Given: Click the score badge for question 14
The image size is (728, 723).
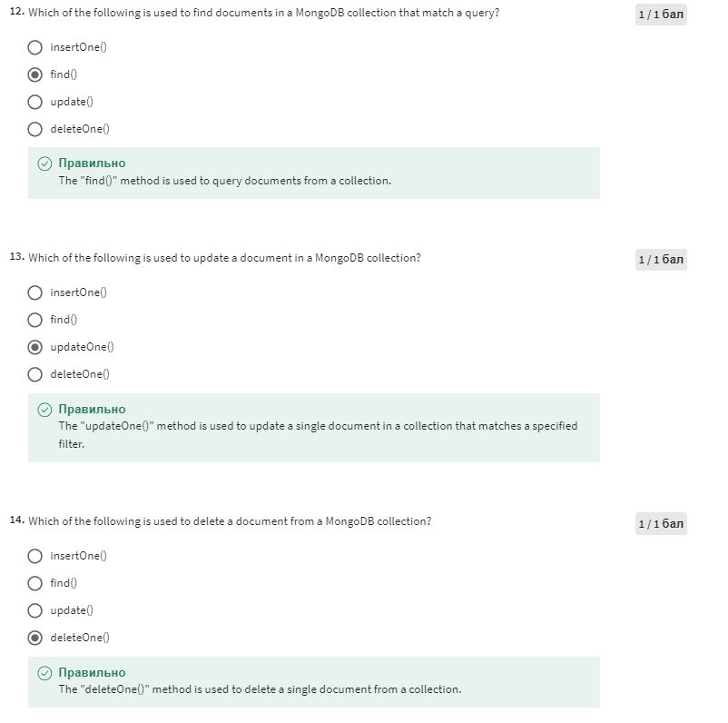Looking at the screenshot, I should coord(661,524).
